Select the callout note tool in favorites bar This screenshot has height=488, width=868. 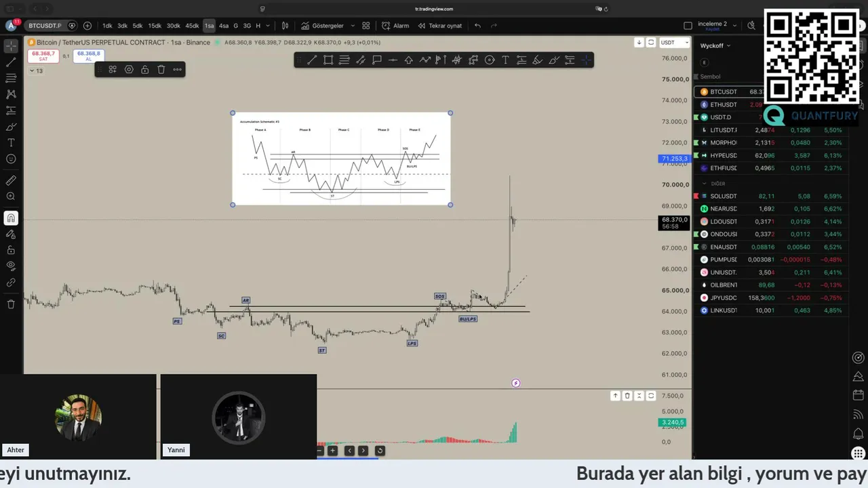point(376,60)
